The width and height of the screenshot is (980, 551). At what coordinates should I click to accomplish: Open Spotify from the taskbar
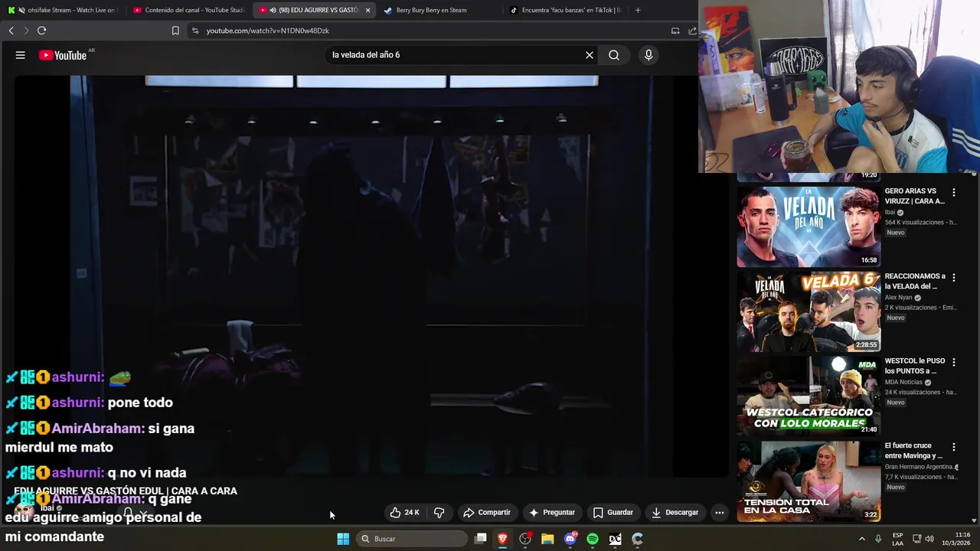[593, 539]
